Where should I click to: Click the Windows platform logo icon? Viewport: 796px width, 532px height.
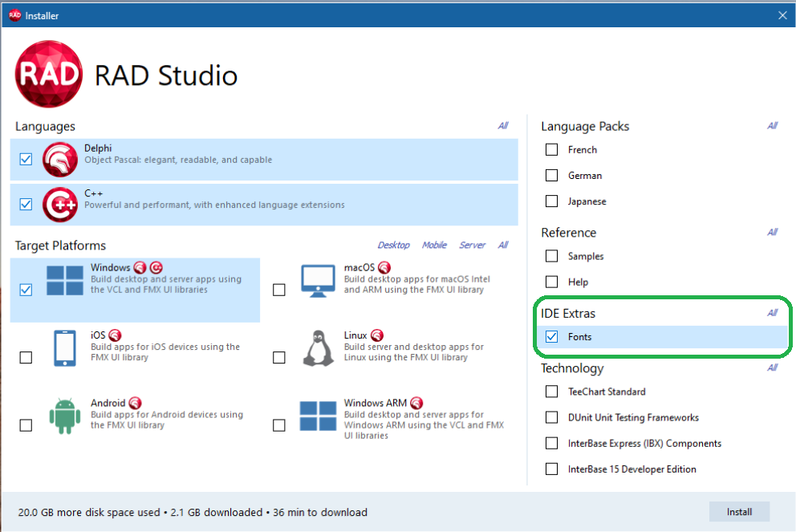tap(65, 282)
